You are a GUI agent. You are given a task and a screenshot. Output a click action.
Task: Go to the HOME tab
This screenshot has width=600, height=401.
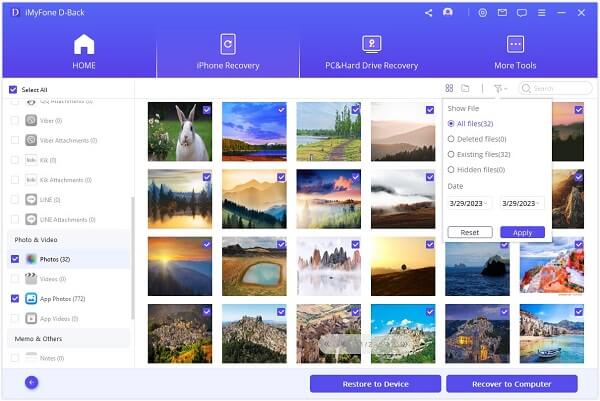point(84,52)
